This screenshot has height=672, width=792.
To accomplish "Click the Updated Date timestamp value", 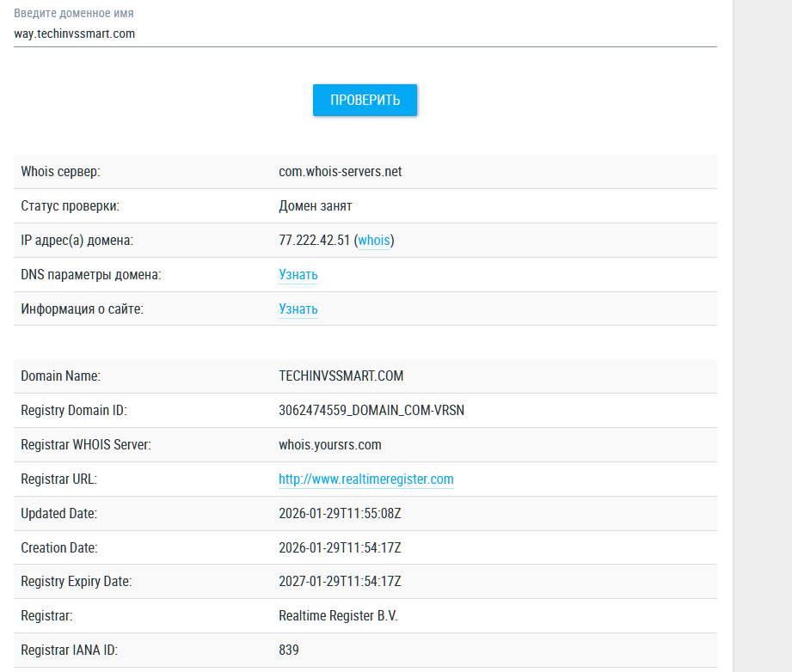I will click(340, 514).
